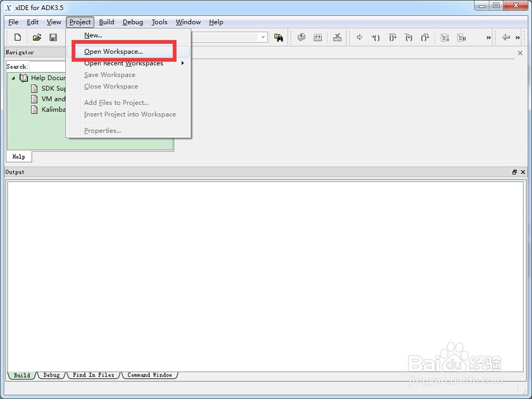Viewport: 532px width, 399px height.
Task: Click the Save floppy disk icon
Action: (53, 37)
